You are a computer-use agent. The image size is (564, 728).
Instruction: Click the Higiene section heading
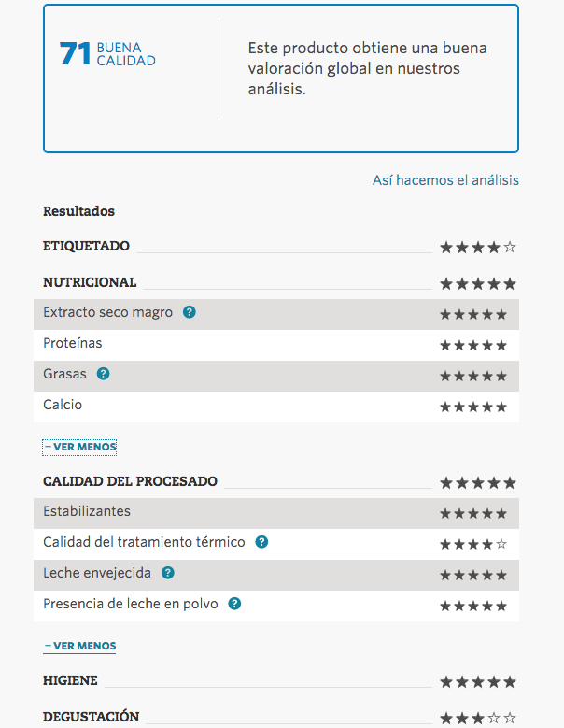[70, 680]
